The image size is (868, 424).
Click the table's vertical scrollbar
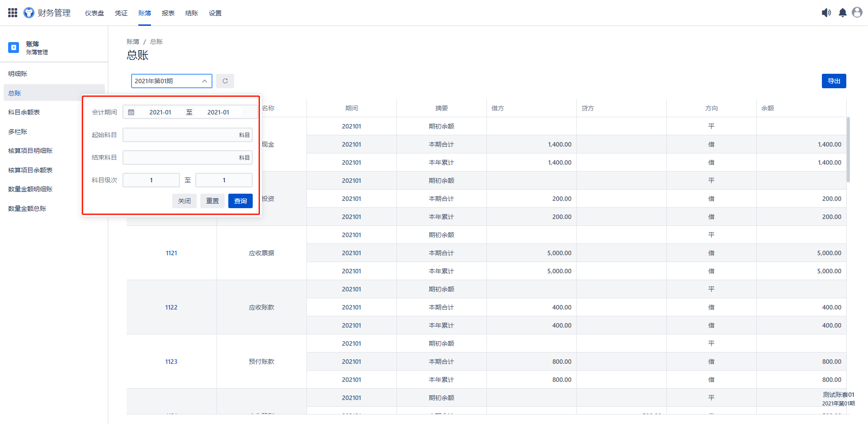click(848, 149)
